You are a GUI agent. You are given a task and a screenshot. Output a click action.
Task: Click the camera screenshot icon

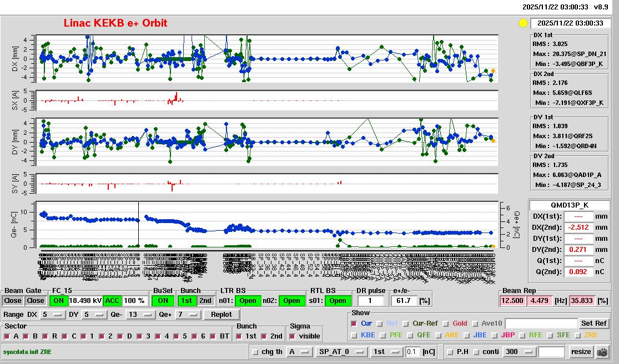tap(602, 352)
